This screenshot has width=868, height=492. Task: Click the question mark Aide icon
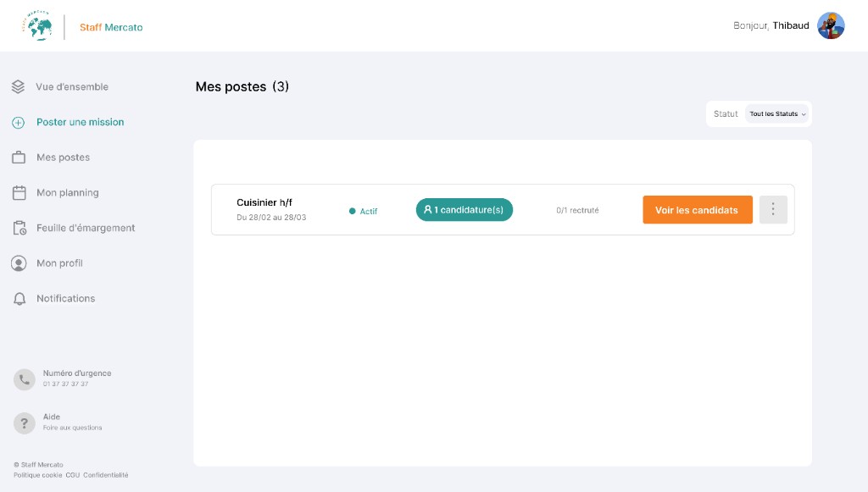[x=25, y=423]
